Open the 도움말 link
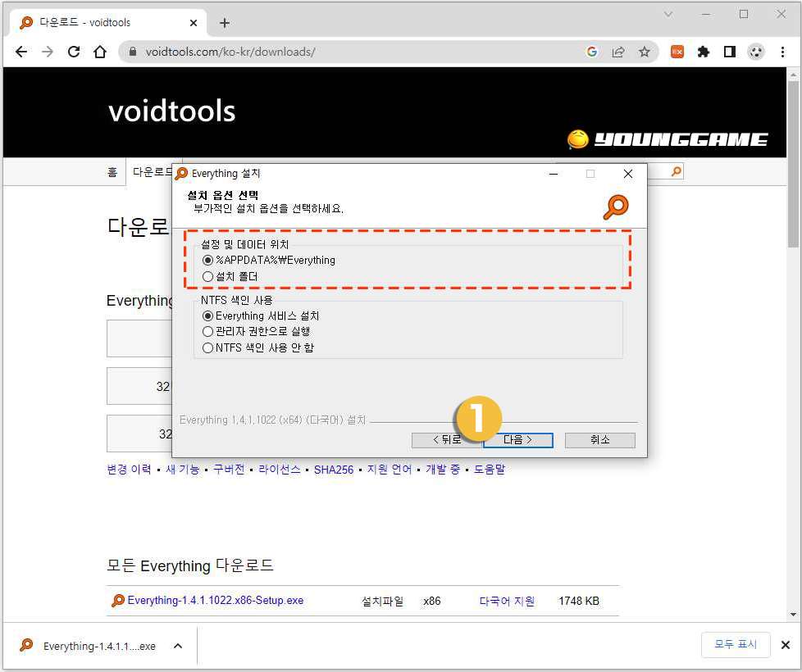This screenshot has width=802, height=672. pyautogui.click(x=489, y=469)
